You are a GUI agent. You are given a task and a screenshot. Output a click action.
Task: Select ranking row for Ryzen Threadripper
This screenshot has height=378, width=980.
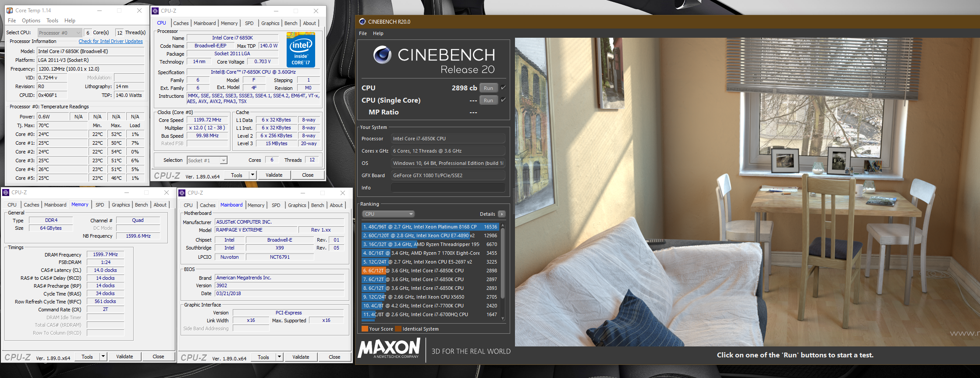tap(430, 244)
